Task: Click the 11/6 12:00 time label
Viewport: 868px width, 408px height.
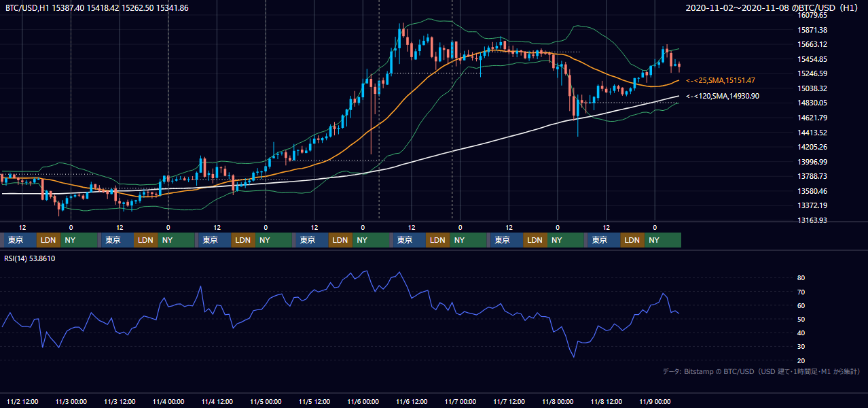Action: [x=412, y=401]
